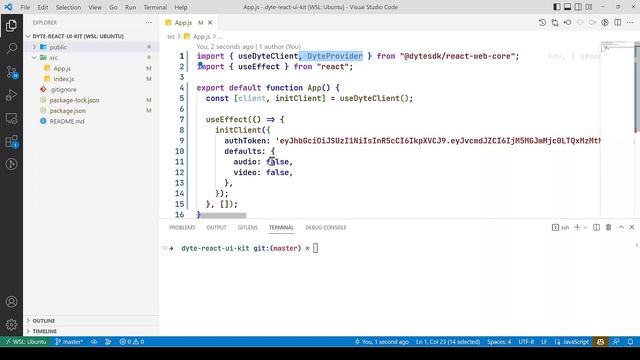Open the File menu
640x360 pixels.
(25, 7)
